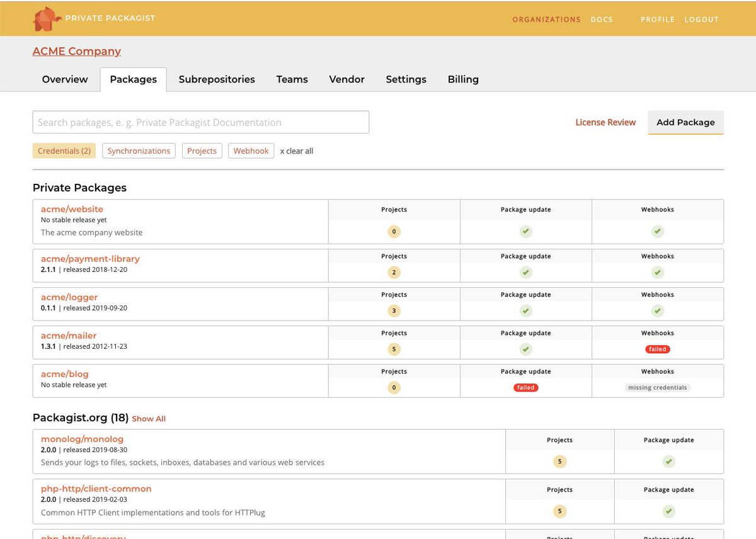Open the monolog/monolog package
The image size is (756, 539).
click(x=82, y=439)
